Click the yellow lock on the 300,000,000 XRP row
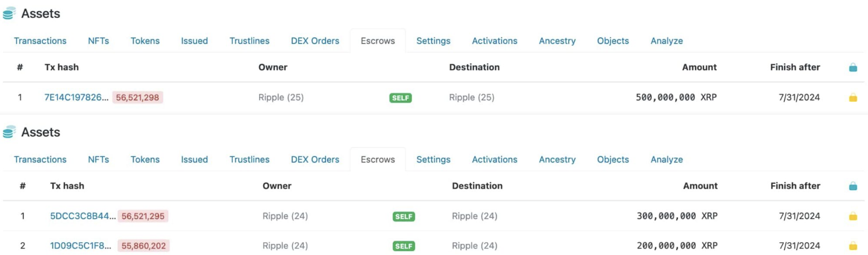This screenshot has height=255, width=868. (x=852, y=216)
